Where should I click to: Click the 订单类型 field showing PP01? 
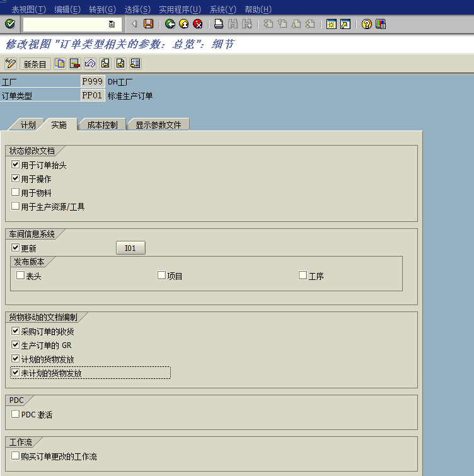(x=93, y=95)
